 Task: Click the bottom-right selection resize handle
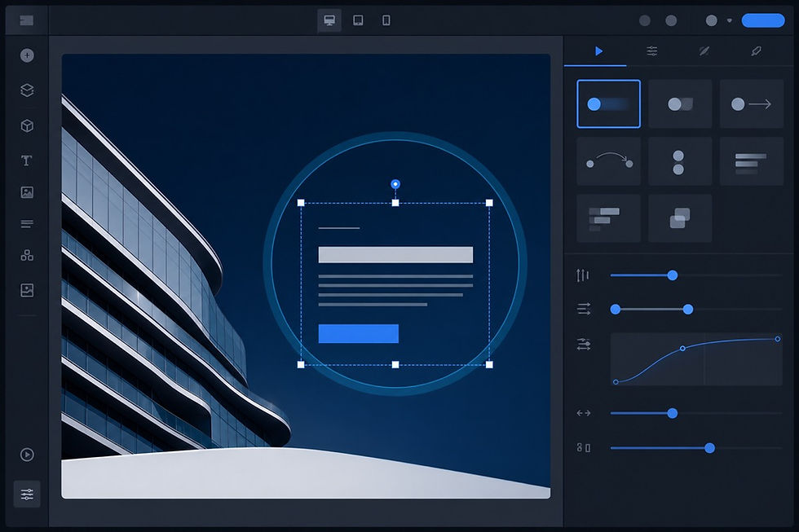pyautogui.click(x=489, y=364)
